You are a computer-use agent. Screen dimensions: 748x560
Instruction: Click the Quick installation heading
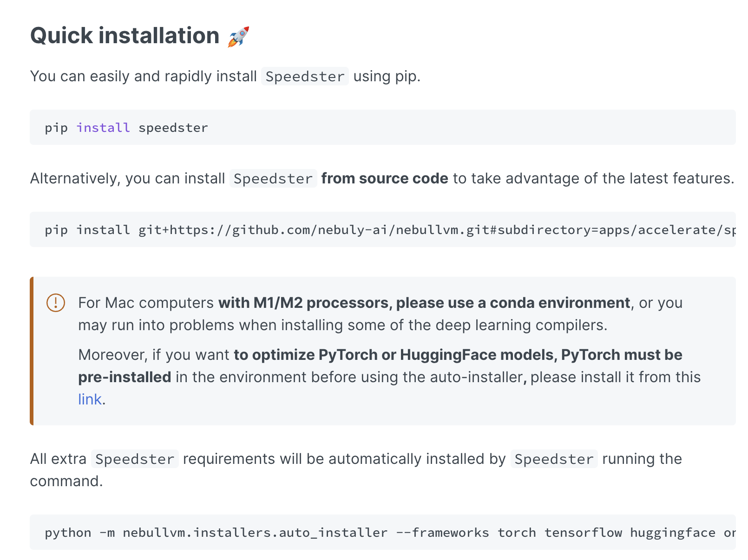pyautogui.click(x=125, y=35)
